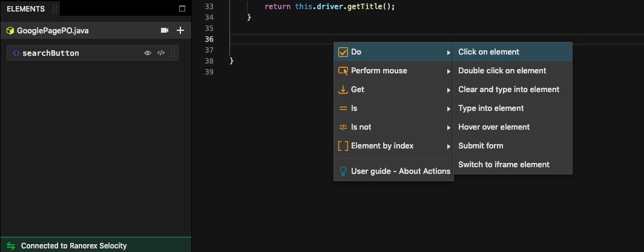Click the Is not crossed-equals icon
The image size is (644, 252).
pos(343,127)
